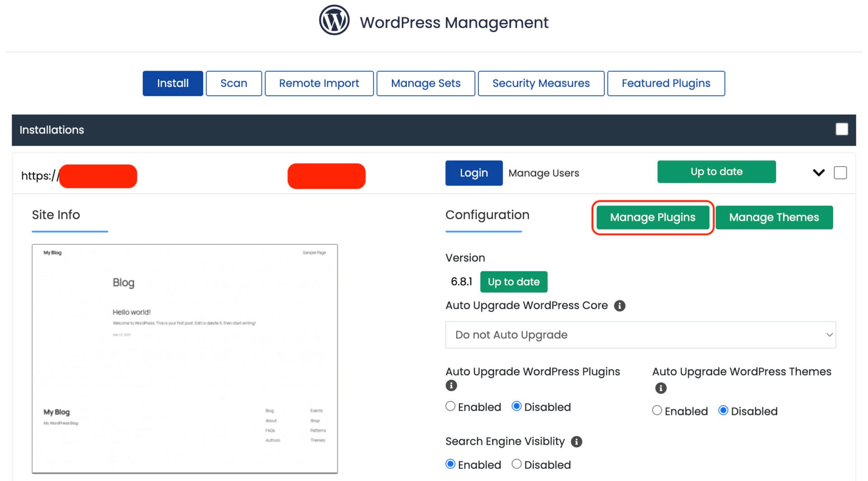Open the Auto Upgrade WordPress Core dropdown
The image size is (868, 481).
640,335
